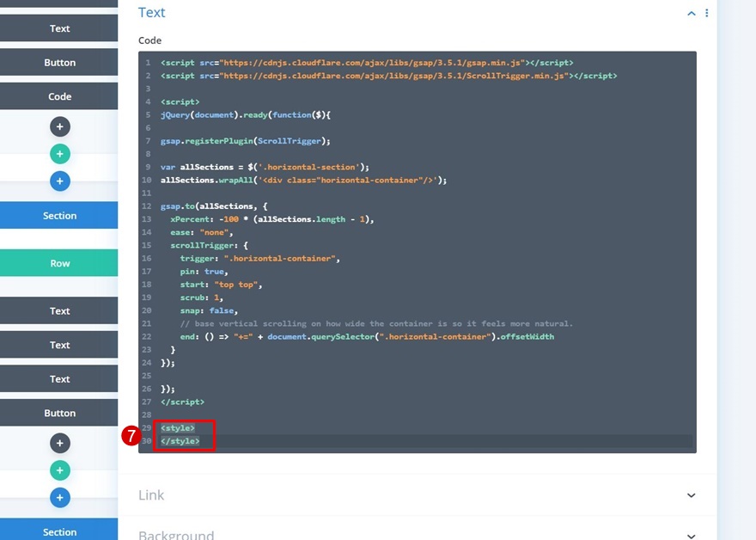Click the scrub: 1 line
Viewport: 756px width, 540px height.
202,298
